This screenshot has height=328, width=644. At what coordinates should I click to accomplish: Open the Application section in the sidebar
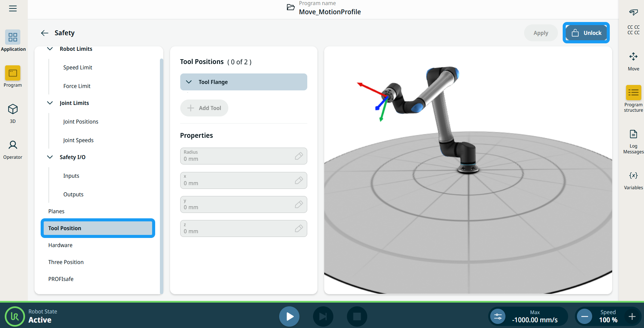click(x=13, y=41)
